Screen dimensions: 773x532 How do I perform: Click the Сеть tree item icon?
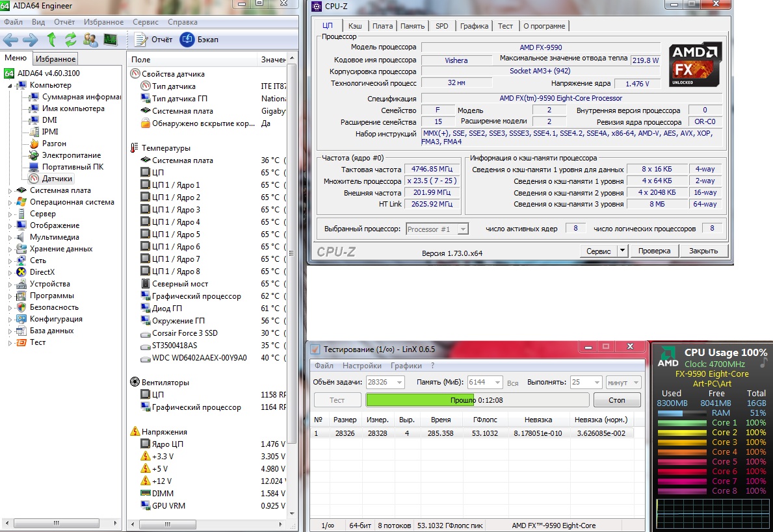tap(21, 260)
